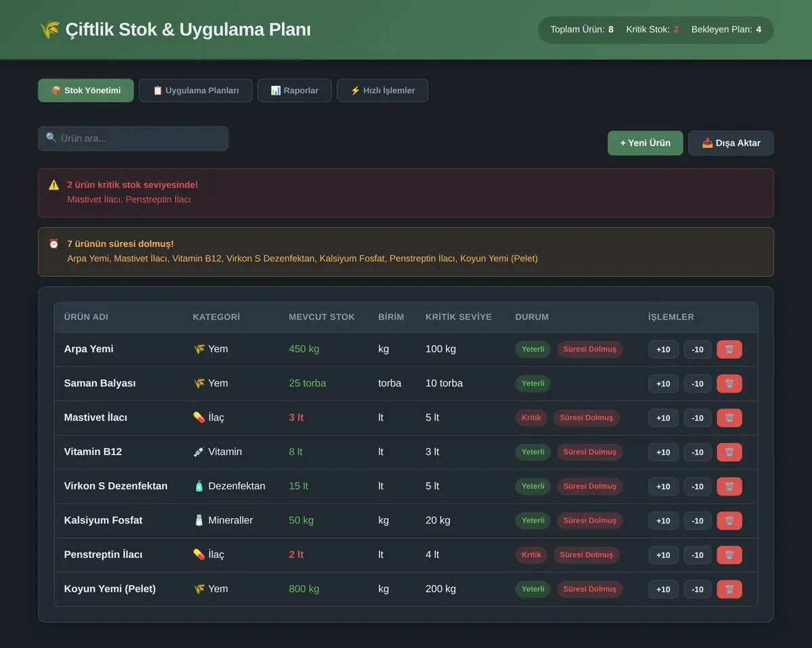812x648 pixels.
Task: Add +10 to Mastivet İlacı stock
Action: (x=663, y=418)
